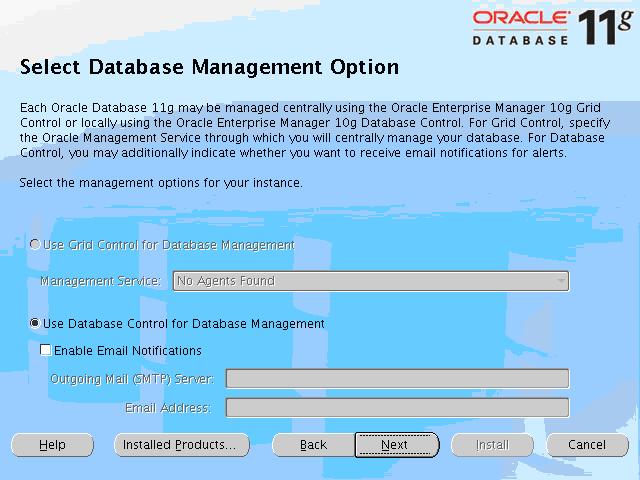Viewport: 640px width, 480px height.
Task: Click the Install button
Action: point(492,444)
